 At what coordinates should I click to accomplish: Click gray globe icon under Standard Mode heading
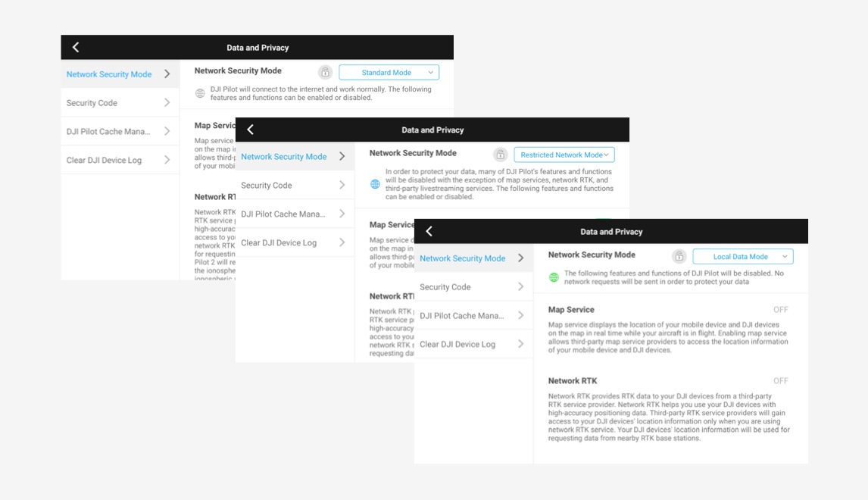(200, 93)
